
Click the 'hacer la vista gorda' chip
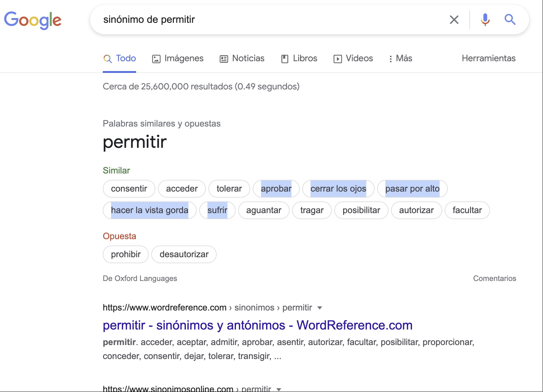pos(149,210)
